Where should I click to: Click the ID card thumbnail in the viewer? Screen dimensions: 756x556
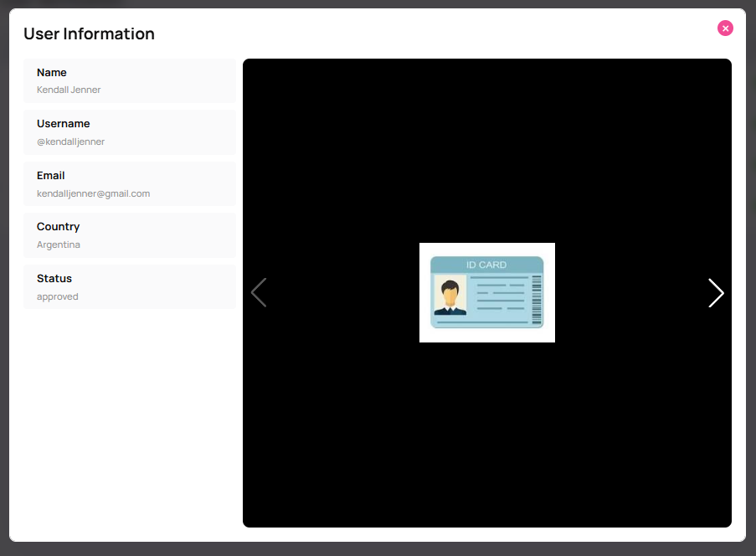pos(487,292)
